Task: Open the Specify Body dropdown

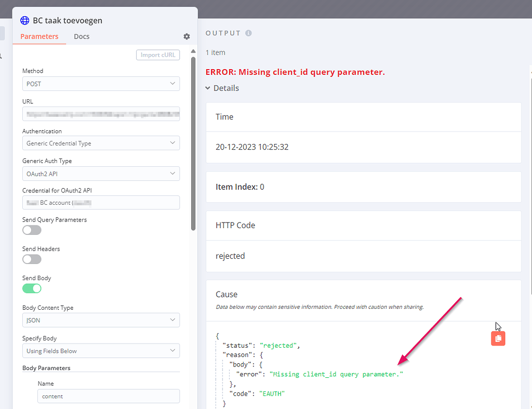Action: click(101, 350)
